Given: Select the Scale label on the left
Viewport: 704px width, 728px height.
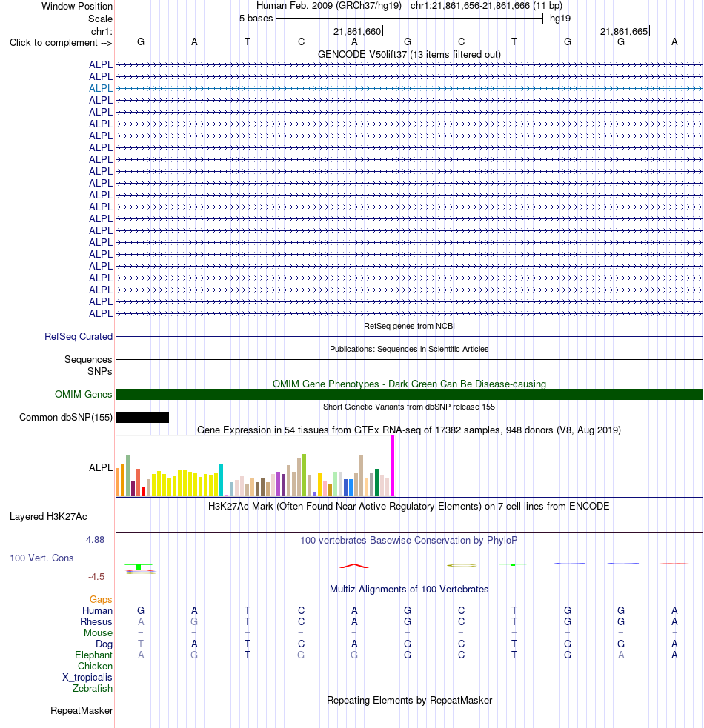Looking at the screenshot, I should [100, 19].
